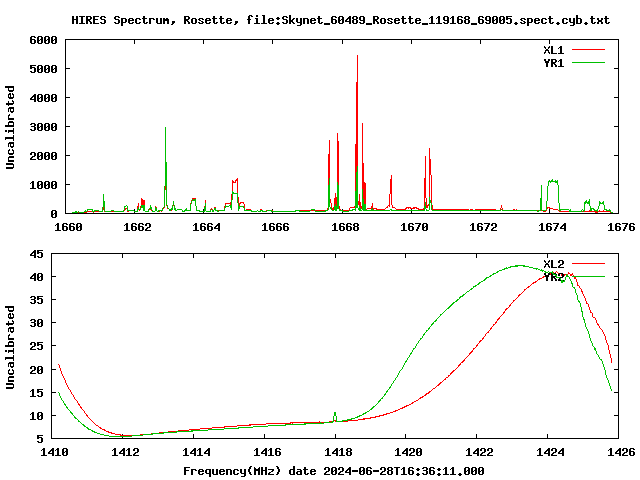Click the 35 y-axis label in bottom plot
The image size is (640, 480).
[x=36, y=300]
